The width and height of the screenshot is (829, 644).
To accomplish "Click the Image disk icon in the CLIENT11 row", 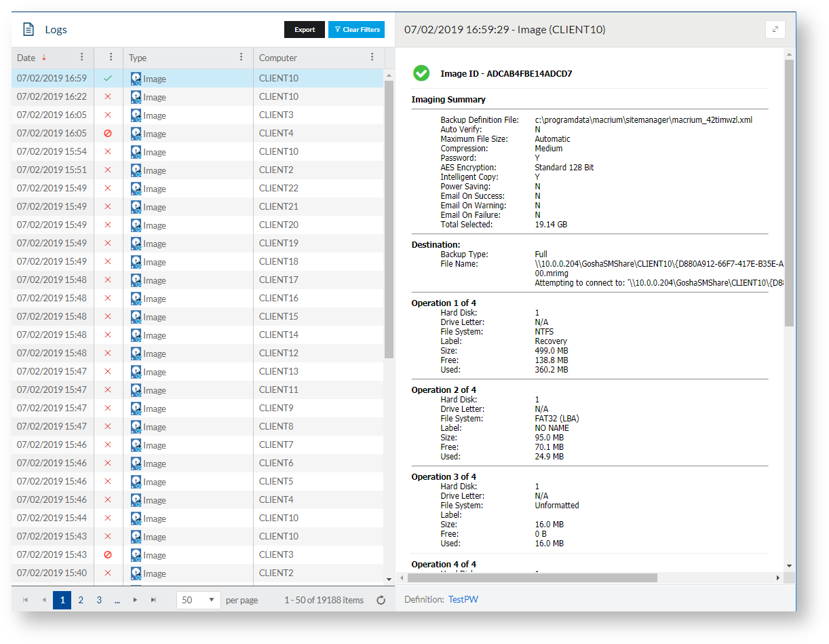I will click(136, 390).
